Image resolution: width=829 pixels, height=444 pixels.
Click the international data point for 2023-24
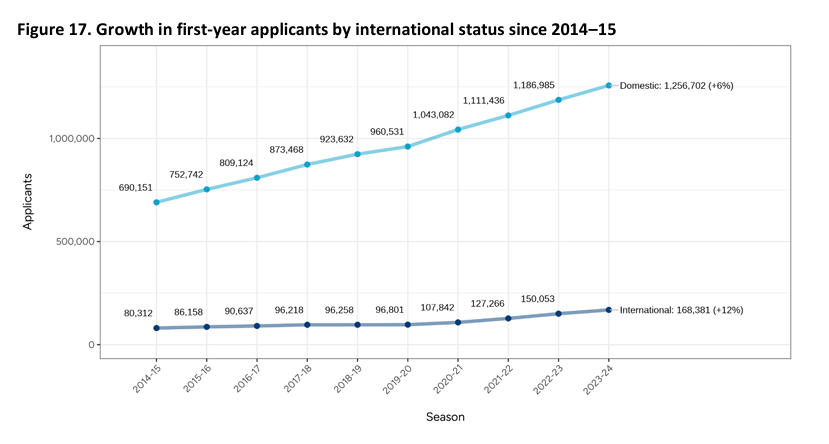coord(609,310)
